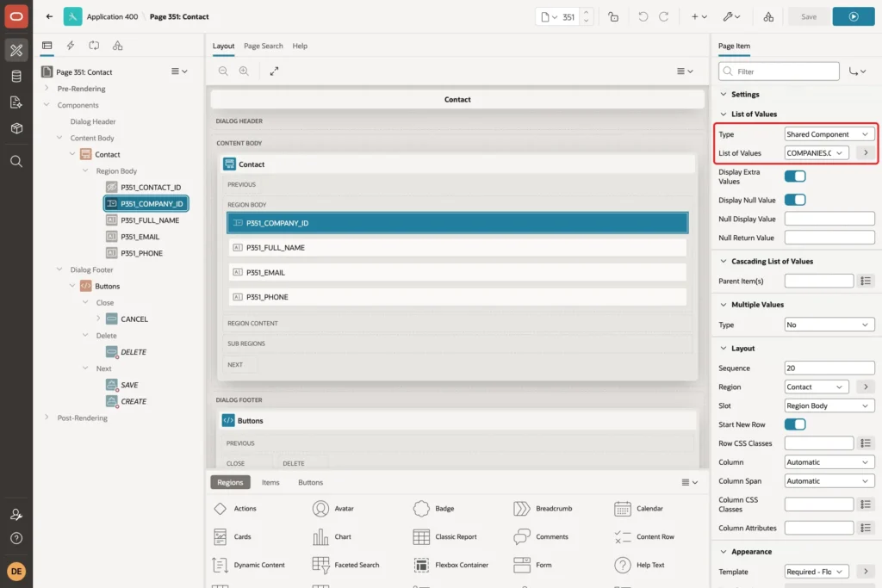Viewport: 882px width, 588px height.
Task: Toggle Start New Row switch
Action: 795,424
